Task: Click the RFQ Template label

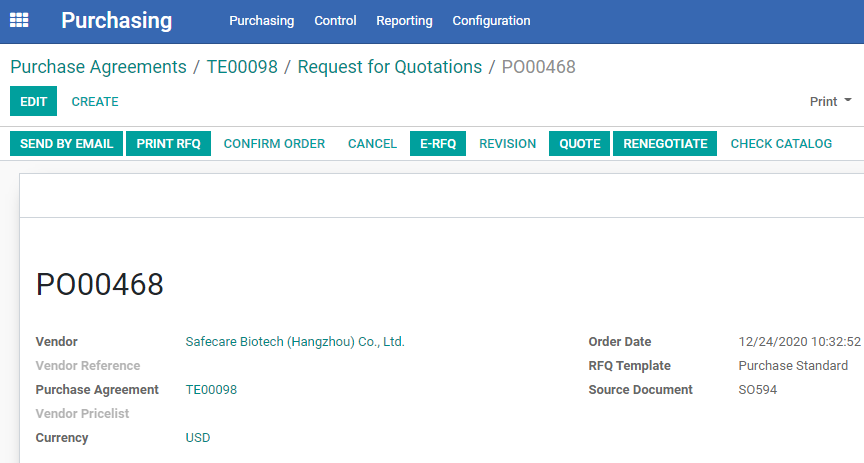Action: click(630, 365)
